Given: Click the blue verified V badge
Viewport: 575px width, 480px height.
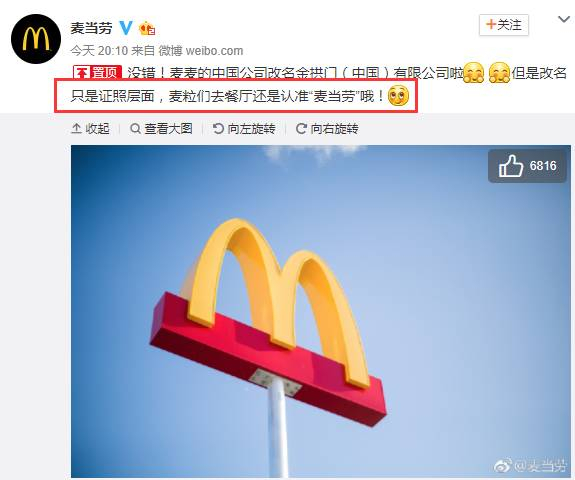Looking at the screenshot, I should click(126, 28).
